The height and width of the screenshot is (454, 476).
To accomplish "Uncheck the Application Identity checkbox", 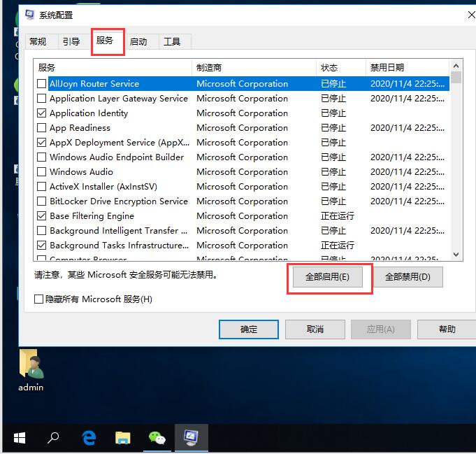I will tap(42, 113).
